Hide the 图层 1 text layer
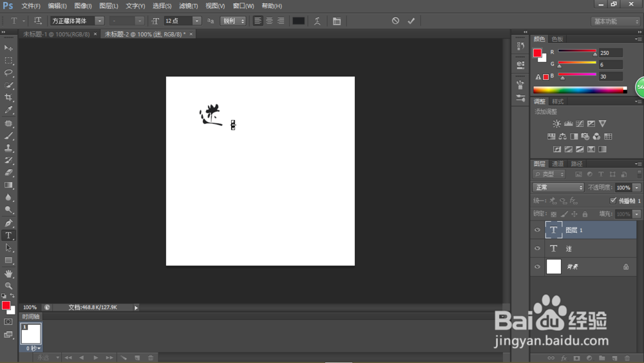The height and width of the screenshot is (363, 644). [537, 230]
